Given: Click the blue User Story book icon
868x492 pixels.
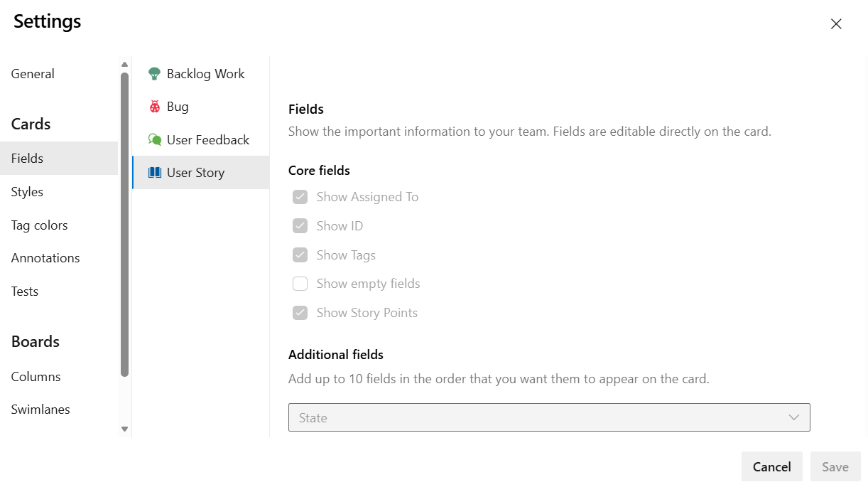Looking at the screenshot, I should pos(154,172).
